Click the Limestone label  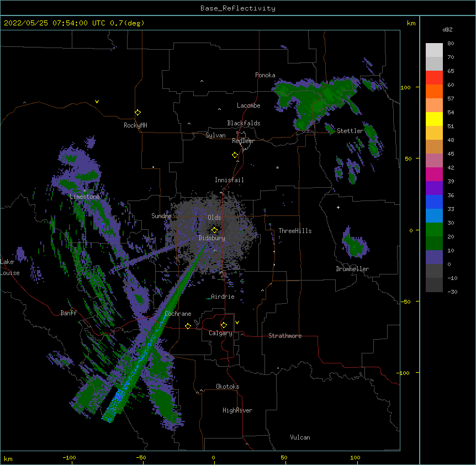click(x=84, y=197)
